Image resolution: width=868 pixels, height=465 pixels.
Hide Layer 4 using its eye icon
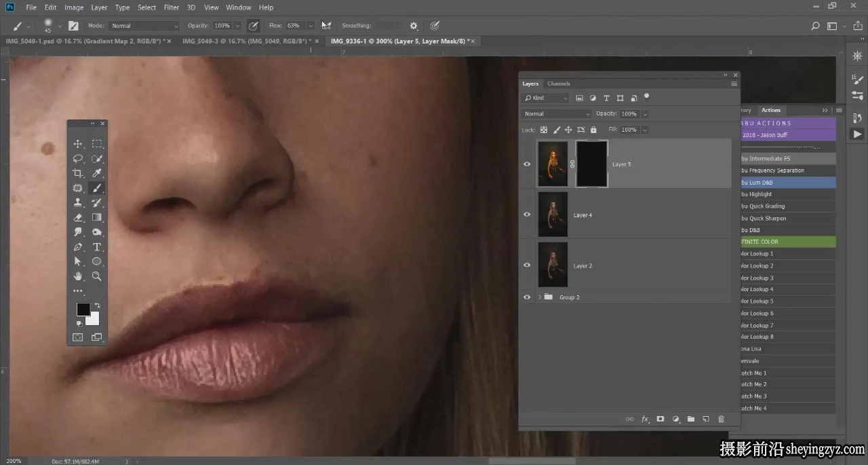pyautogui.click(x=527, y=215)
